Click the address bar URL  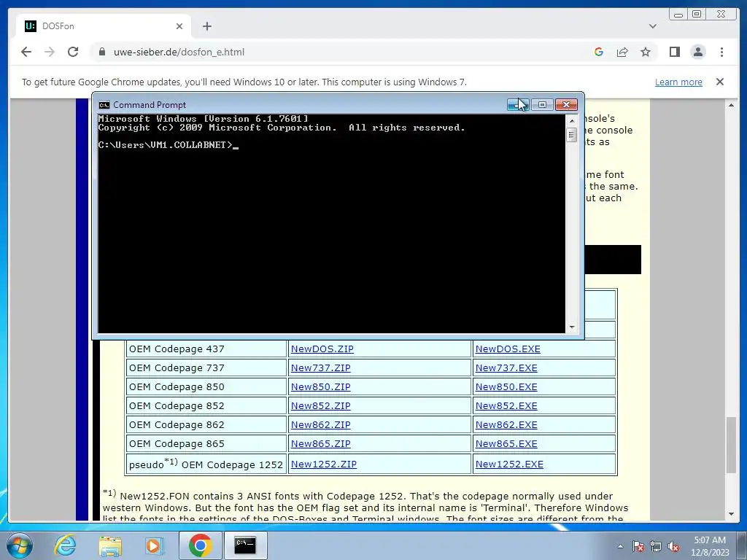click(179, 52)
